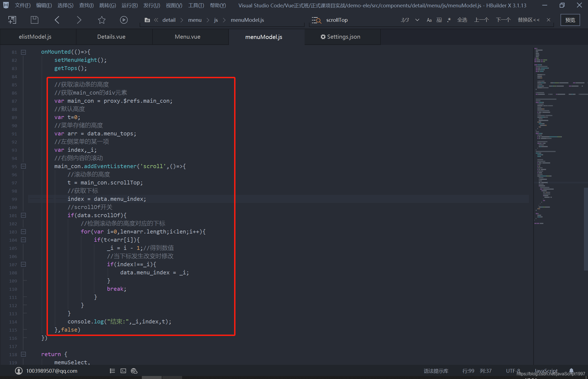
Task: Collapse if index!==_i block line 107
Action: (23, 264)
